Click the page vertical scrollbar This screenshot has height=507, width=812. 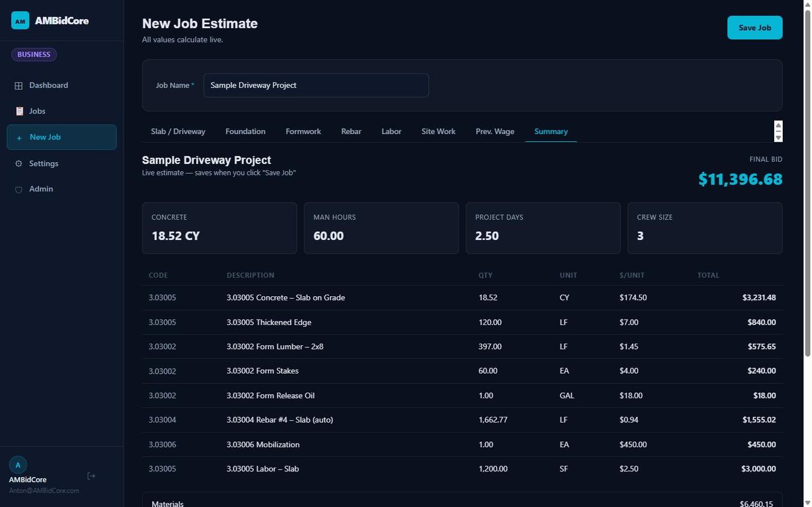pos(807,180)
